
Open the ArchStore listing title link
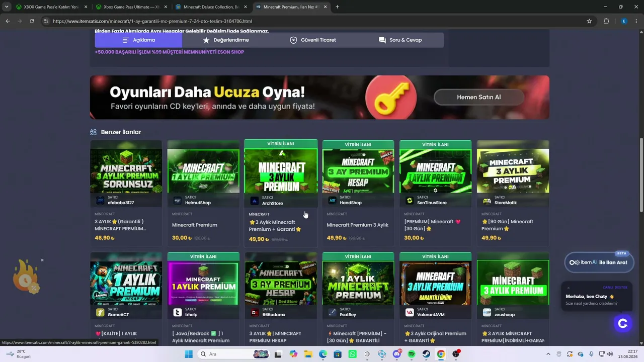click(275, 226)
